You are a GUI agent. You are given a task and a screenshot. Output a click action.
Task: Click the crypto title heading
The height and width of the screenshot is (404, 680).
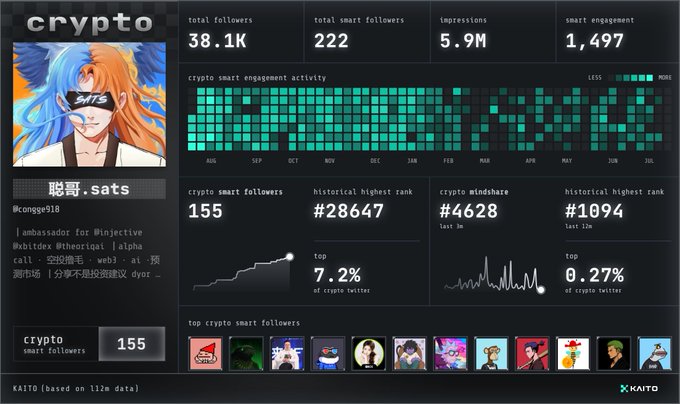[x=90, y=24]
